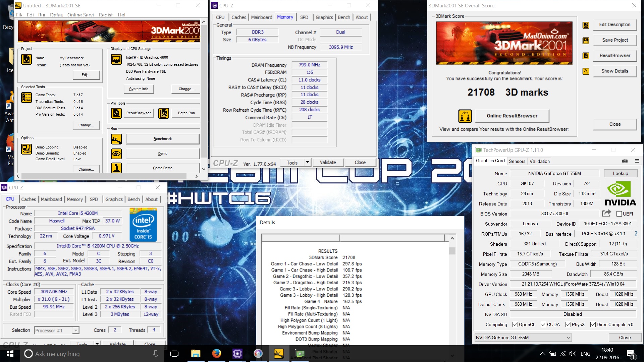
Task: Click the Close button in GPU-Z bottom
Action: [x=625, y=338]
